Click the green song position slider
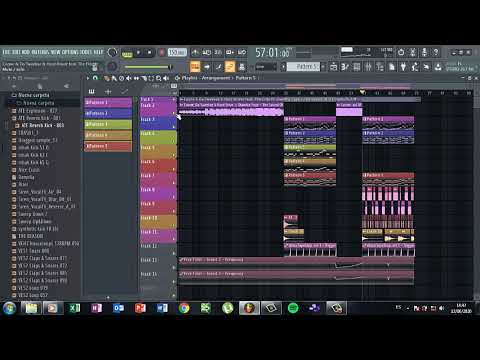 (148, 67)
